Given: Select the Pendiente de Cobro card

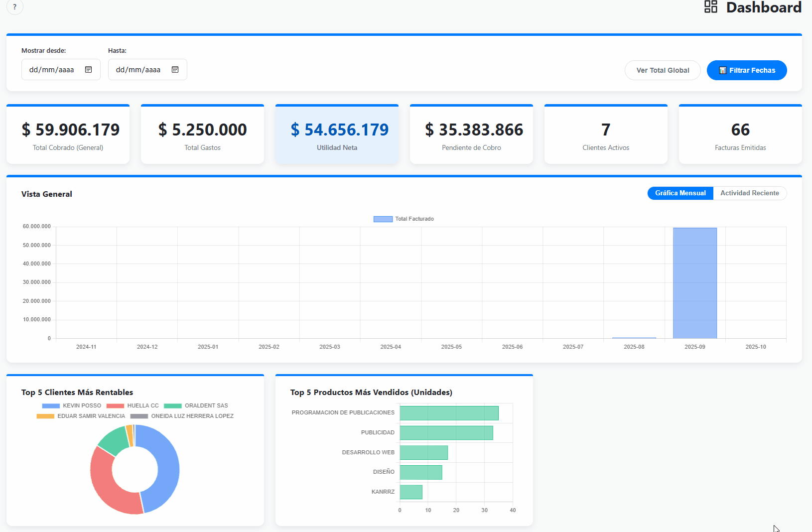Looking at the screenshot, I should 471,133.
